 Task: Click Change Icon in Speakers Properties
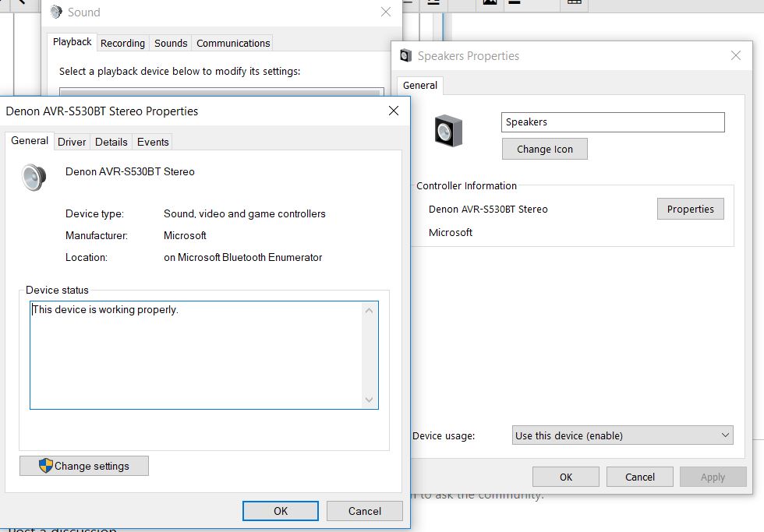tap(545, 149)
